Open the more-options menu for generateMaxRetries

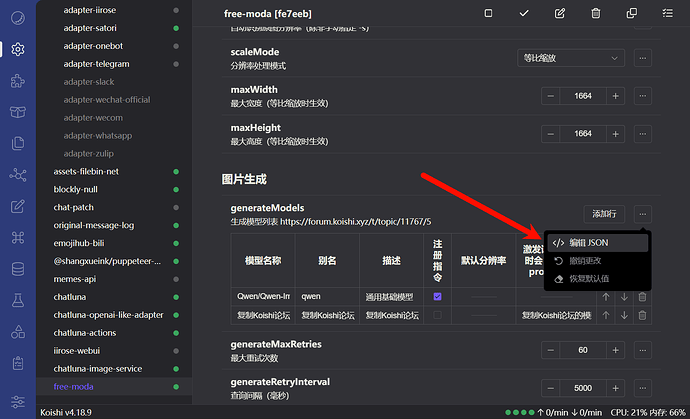[x=642, y=350]
